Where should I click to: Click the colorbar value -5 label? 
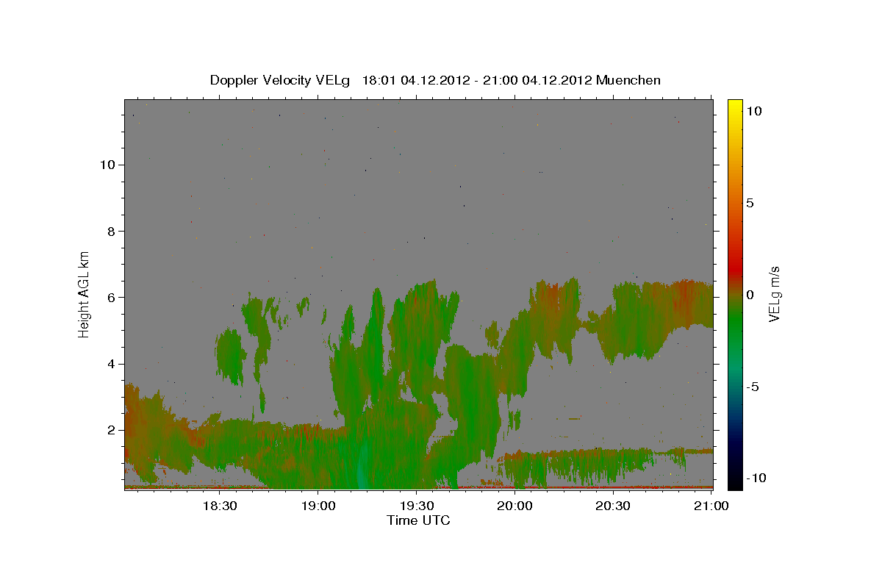pos(753,386)
